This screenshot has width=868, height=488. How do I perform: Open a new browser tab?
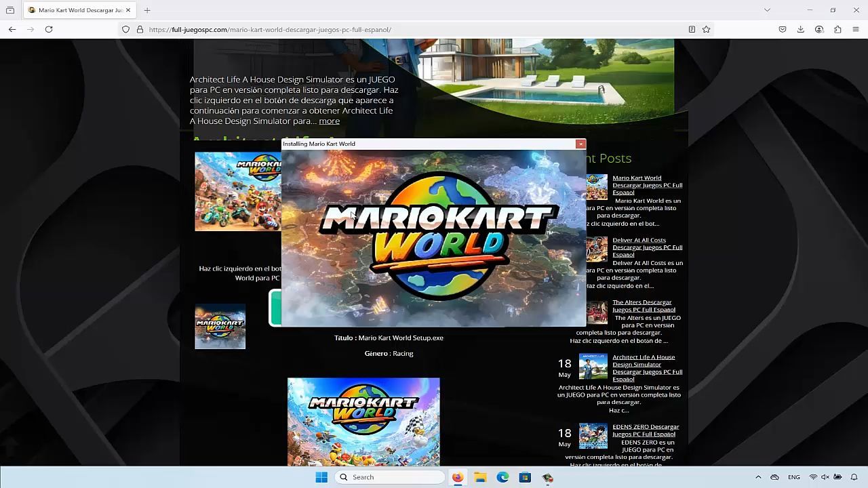(x=147, y=10)
